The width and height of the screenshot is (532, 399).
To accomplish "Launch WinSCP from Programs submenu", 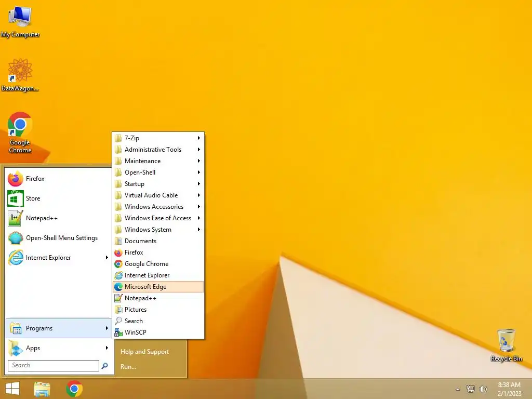I will tap(158, 332).
